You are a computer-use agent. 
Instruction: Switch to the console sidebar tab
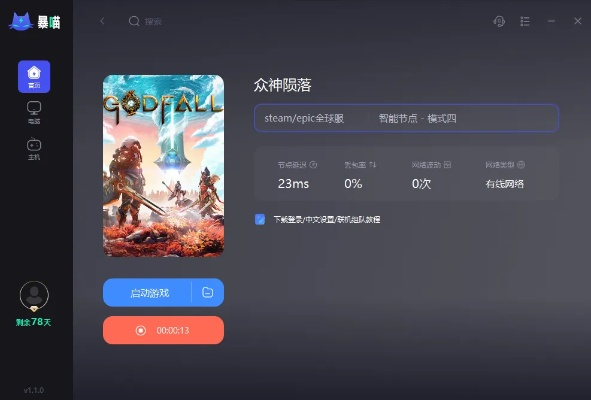pyautogui.click(x=34, y=149)
